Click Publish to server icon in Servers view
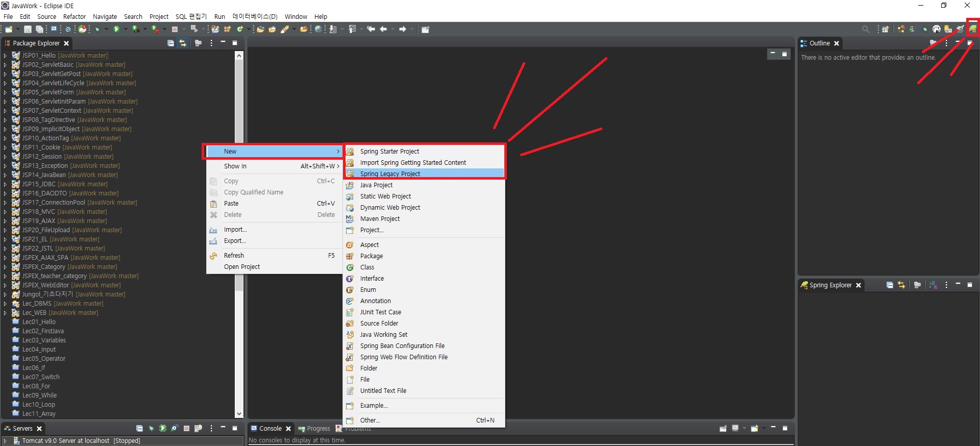This screenshot has height=446, width=980. (198, 428)
